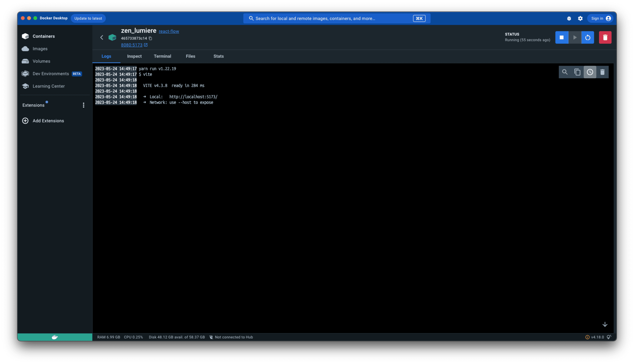This screenshot has height=364, width=634.
Task: Copy container ID 465733873c14
Action: pyautogui.click(x=150, y=38)
